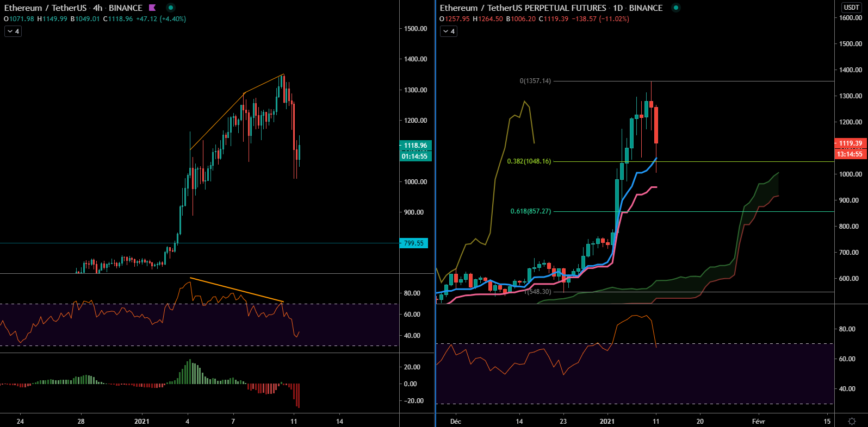Viewport: 868px width, 427px height.
Task: Click the 4h chart OHLC change value +47.12 (+4.40%)
Action: tap(161, 19)
